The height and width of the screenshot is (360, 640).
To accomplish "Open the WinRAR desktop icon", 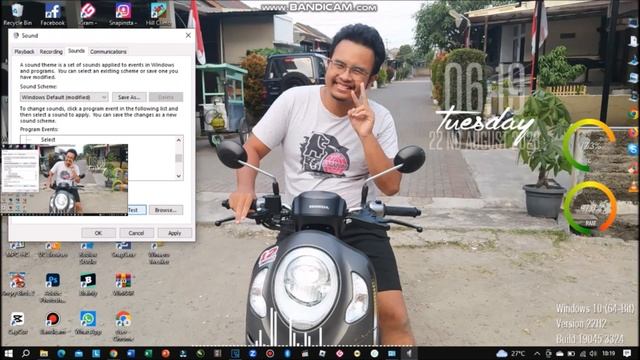I will click(123, 284).
